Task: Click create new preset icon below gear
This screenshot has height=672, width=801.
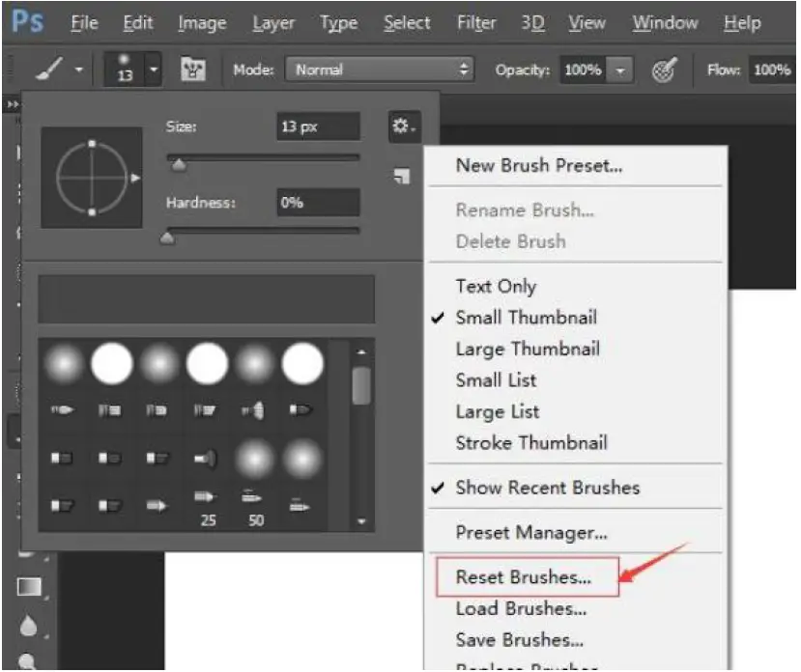Action: pos(402,176)
